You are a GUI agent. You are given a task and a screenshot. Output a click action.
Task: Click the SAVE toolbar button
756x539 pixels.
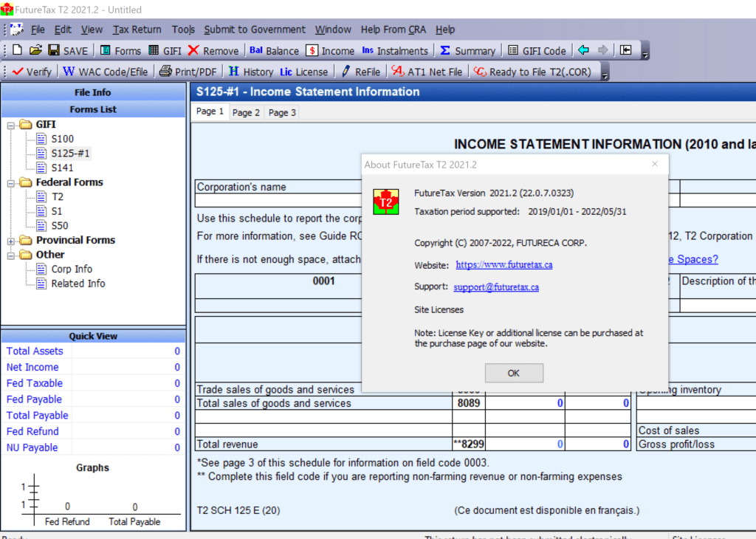(x=68, y=51)
